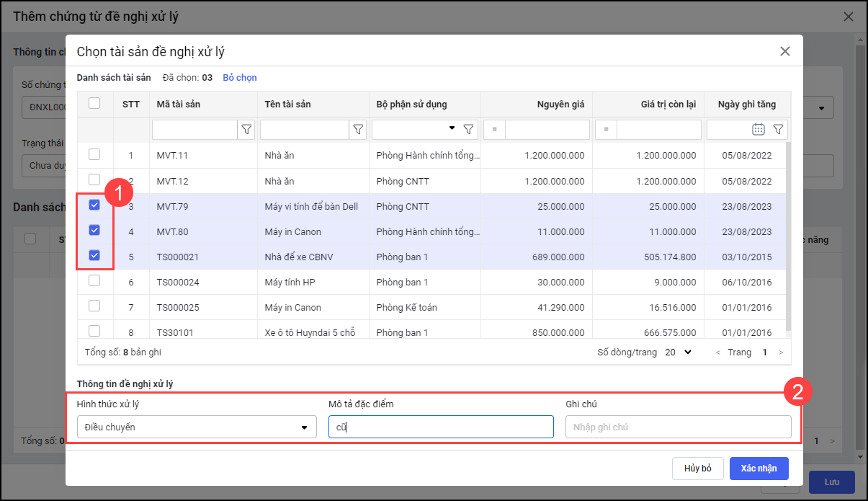This screenshot has height=501, width=868.
Task: Check the TS000024 Máy tính HP row
Action: tap(94, 281)
